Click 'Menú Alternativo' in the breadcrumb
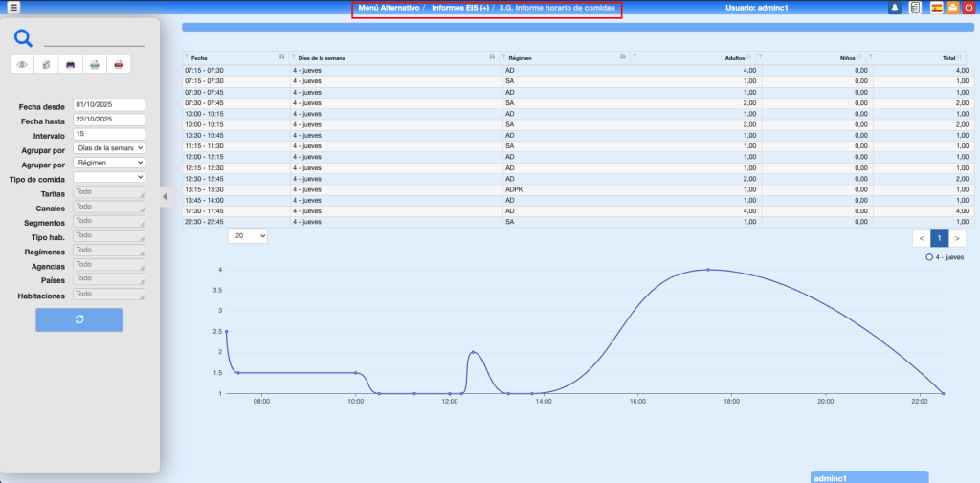The width and height of the screenshot is (980, 483). click(389, 8)
